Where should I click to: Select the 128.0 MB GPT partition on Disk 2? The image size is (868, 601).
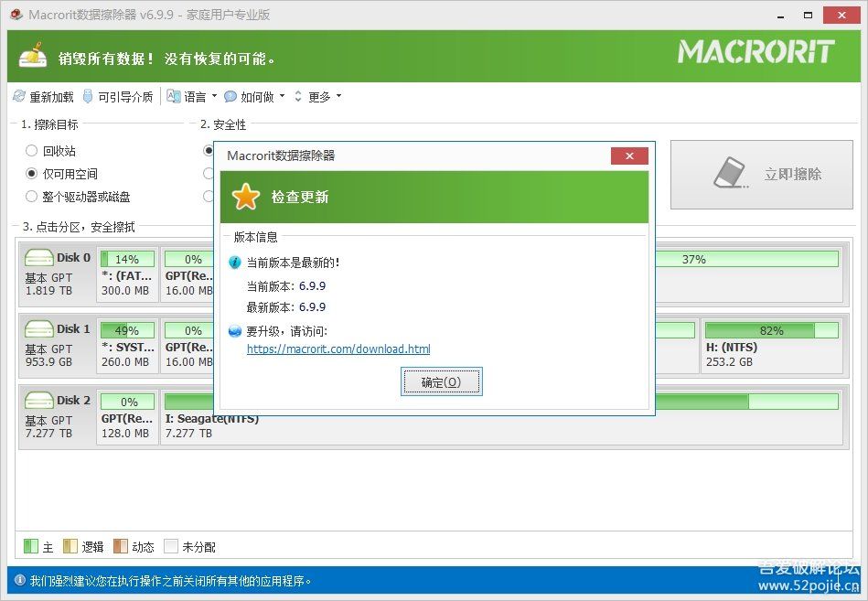(127, 418)
